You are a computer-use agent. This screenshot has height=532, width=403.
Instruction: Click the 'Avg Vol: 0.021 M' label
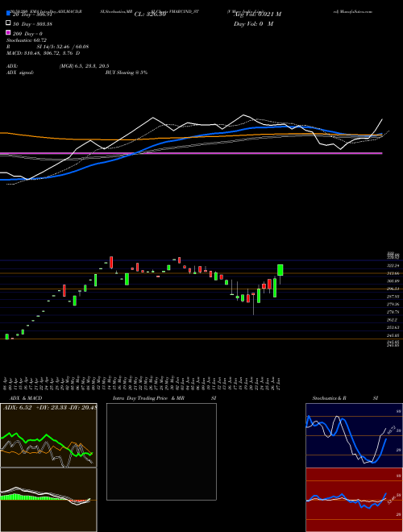[x=257, y=15]
